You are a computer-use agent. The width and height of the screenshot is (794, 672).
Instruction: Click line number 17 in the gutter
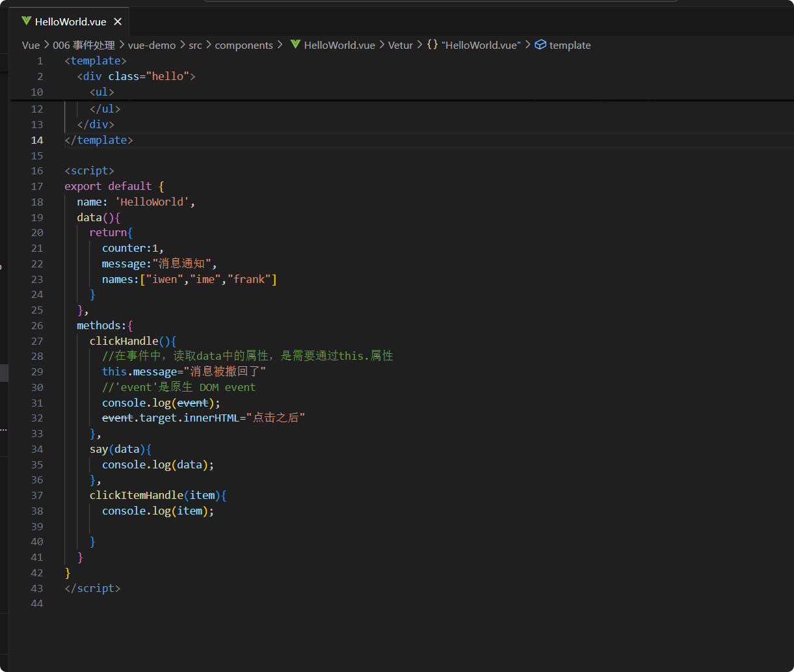[37, 186]
